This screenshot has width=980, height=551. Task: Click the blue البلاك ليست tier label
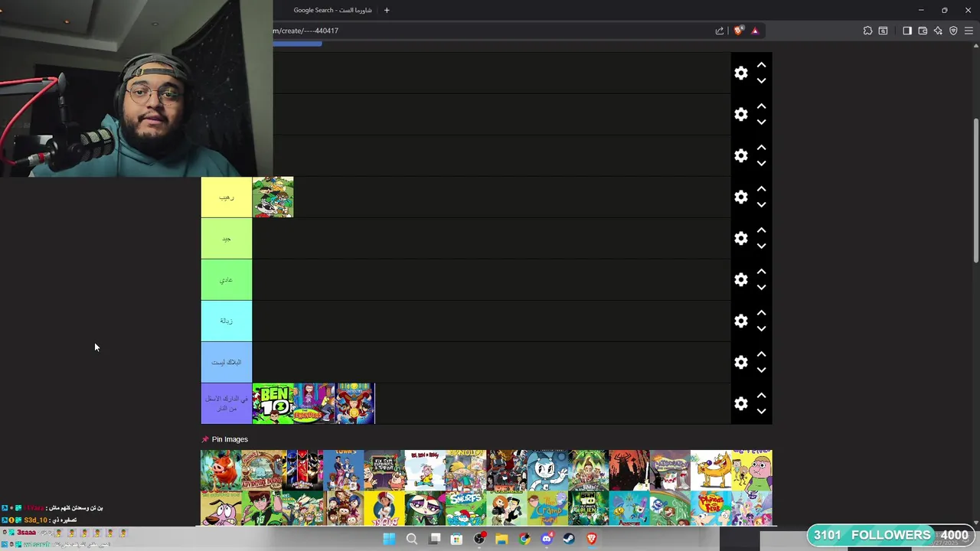coord(226,363)
